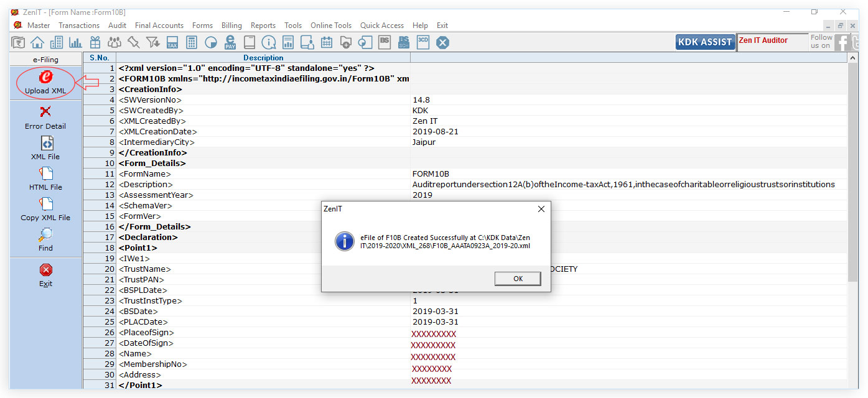Click the S.No. column header
This screenshot has height=398, width=868.
click(x=100, y=58)
